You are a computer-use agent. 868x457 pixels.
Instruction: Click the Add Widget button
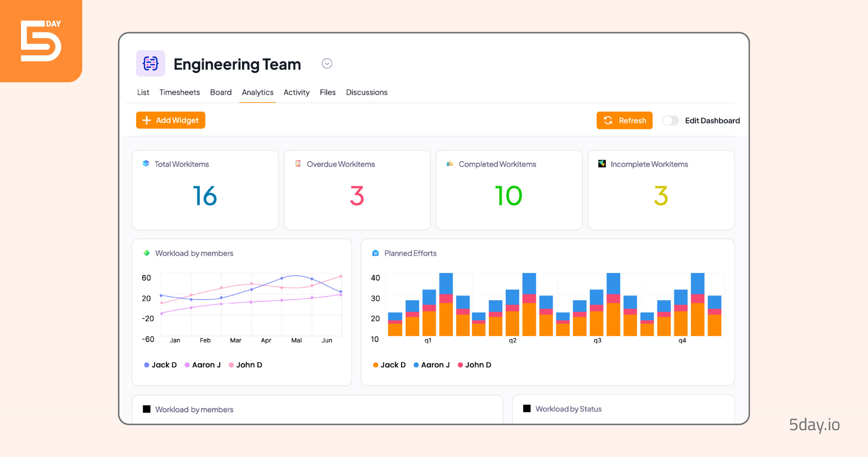pos(171,120)
